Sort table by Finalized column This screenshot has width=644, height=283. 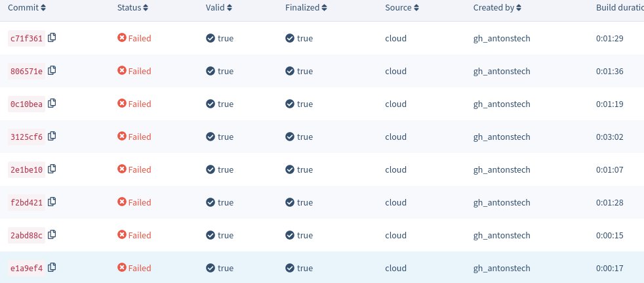pos(306,7)
